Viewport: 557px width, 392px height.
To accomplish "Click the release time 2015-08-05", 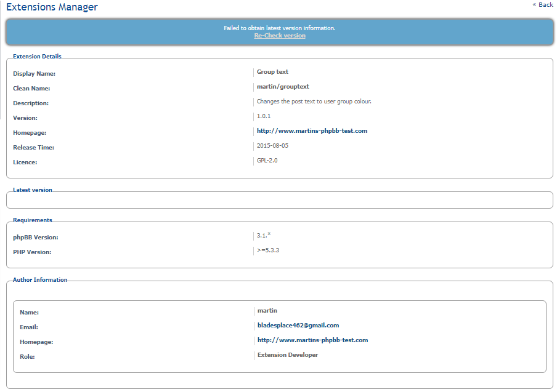I will [272, 146].
